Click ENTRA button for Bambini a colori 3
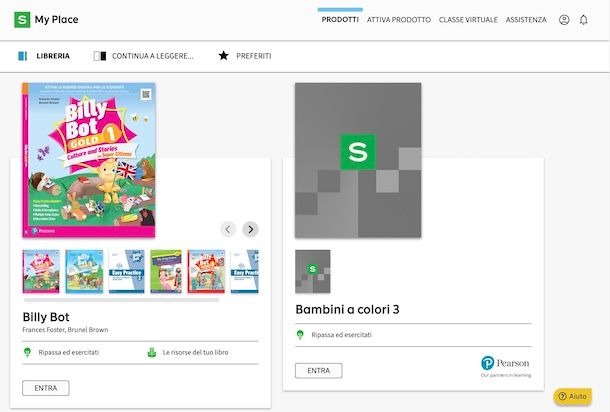 point(319,371)
